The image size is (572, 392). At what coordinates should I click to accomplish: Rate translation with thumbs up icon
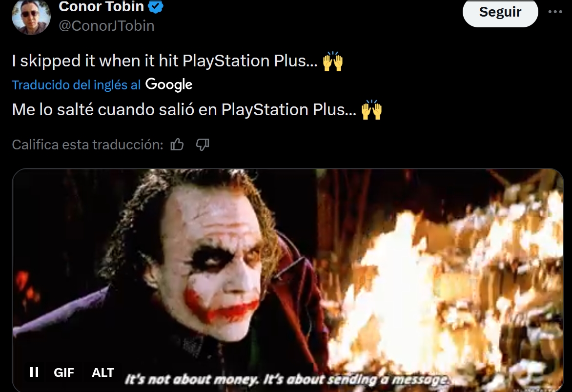coord(177,145)
